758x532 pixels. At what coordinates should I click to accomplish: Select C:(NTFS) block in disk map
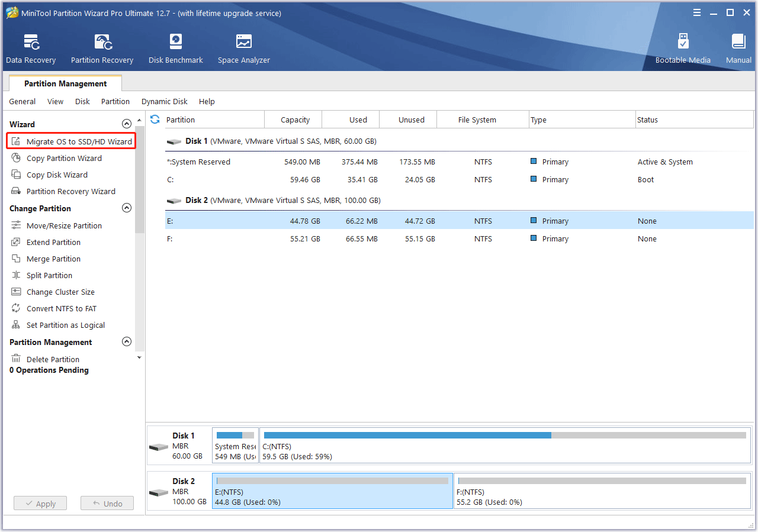[x=505, y=445]
